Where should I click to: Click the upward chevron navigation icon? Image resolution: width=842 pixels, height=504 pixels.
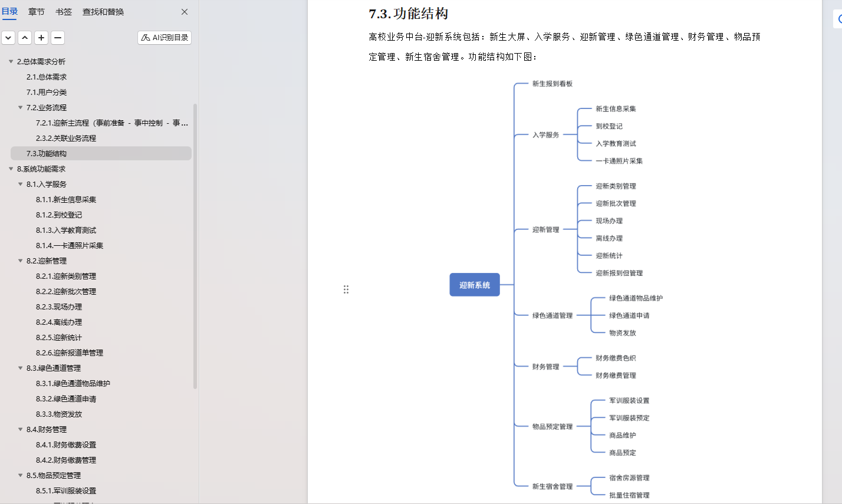[25, 37]
